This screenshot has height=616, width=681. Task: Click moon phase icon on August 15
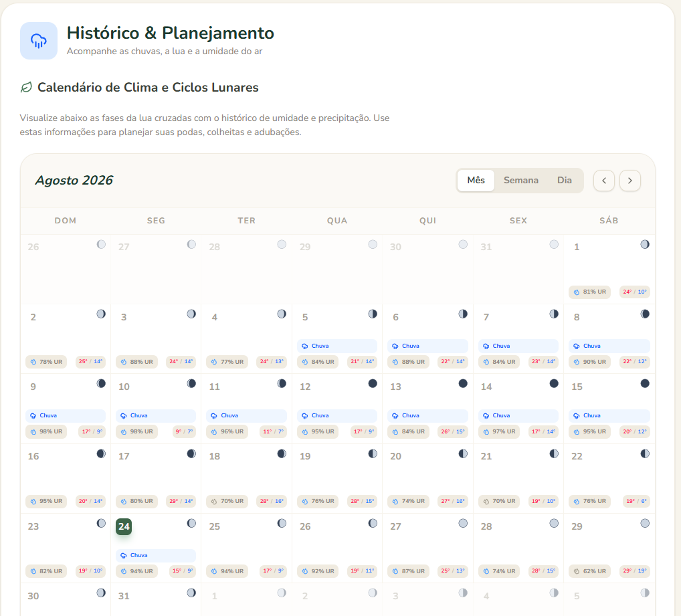pyautogui.click(x=644, y=383)
